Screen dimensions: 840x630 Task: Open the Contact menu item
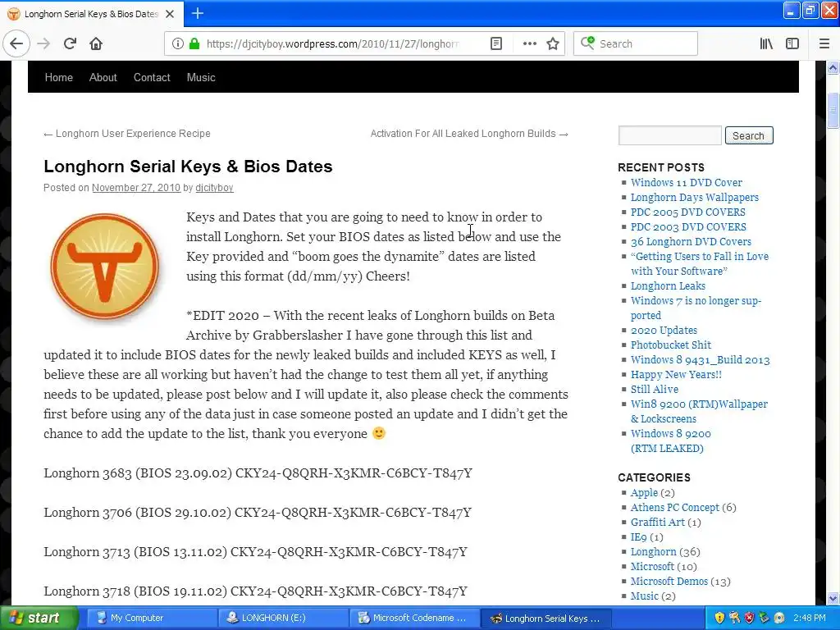152,77
